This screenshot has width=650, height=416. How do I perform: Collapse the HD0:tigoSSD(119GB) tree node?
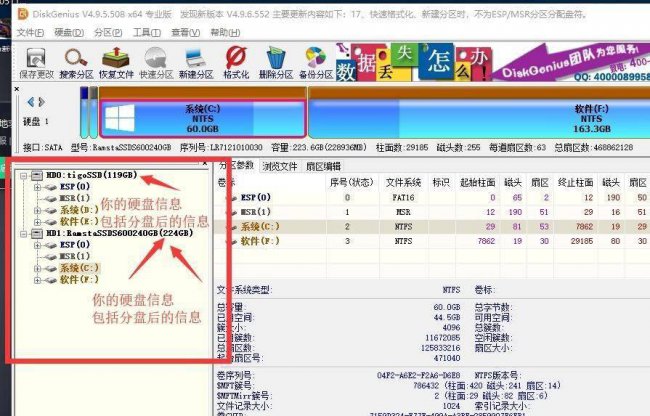(24, 176)
